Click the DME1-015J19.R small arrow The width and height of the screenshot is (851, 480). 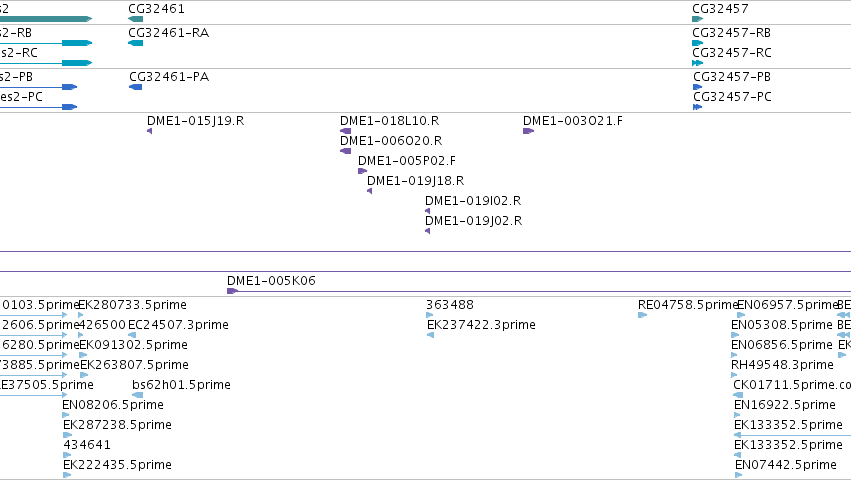pos(150,131)
